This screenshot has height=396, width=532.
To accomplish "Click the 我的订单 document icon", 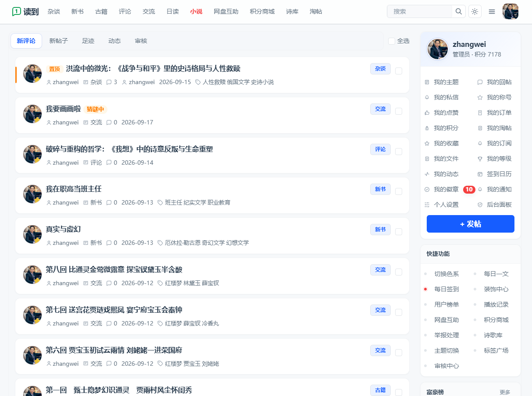I will click(480, 113).
